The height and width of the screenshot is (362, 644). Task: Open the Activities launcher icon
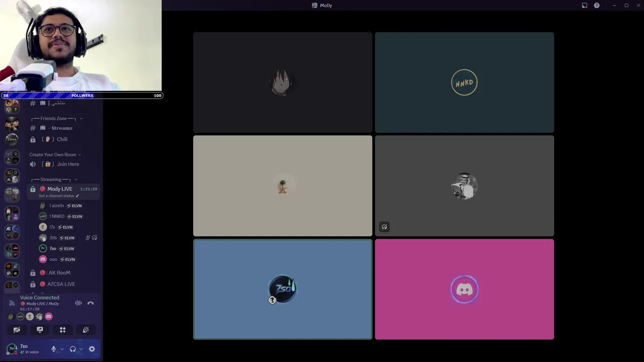pos(63,330)
